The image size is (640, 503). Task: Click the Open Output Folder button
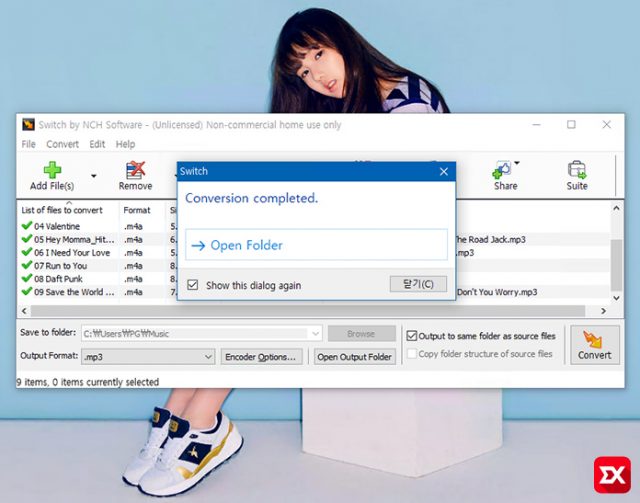[355, 357]
